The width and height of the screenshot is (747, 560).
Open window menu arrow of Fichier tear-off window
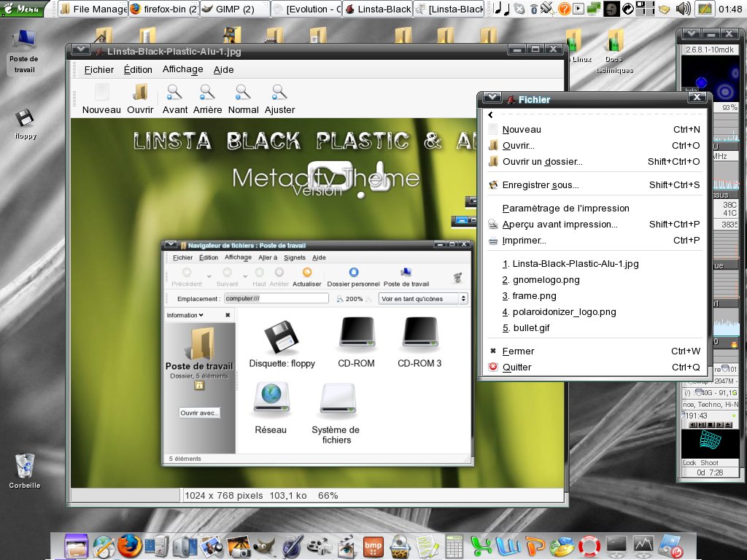point(492,98)
